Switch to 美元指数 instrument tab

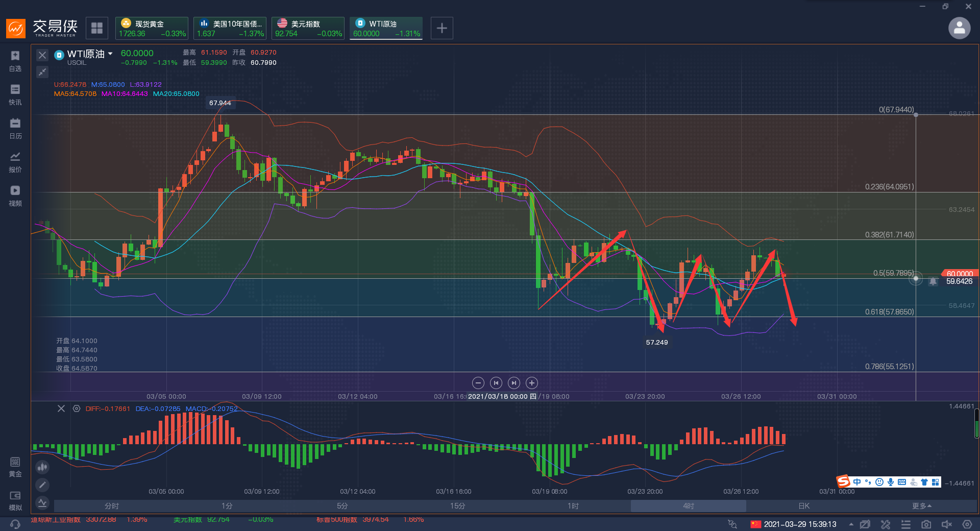tap(308, 28)
